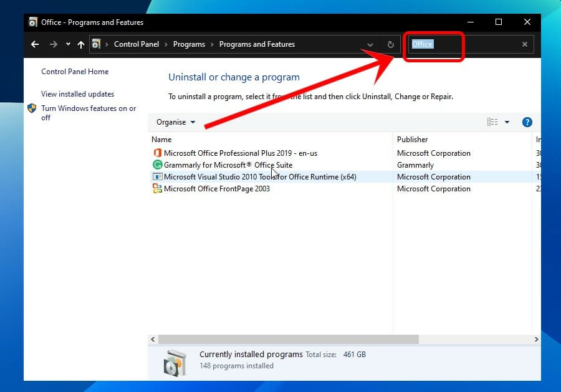Expand the chevron after Control Panel breadcrumb
The height and width of the screenshot is (392, 561).
[166, 44]
